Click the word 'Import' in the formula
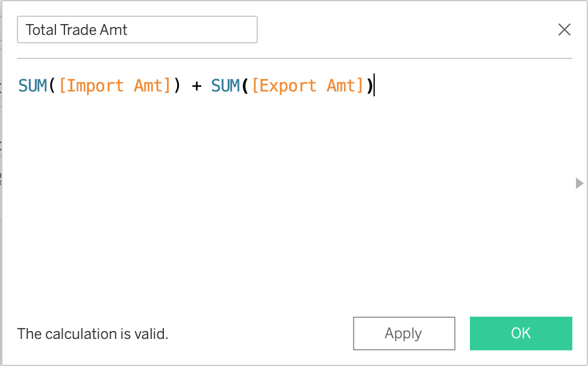This screenshot has height=366, width=588. point(95,85)
